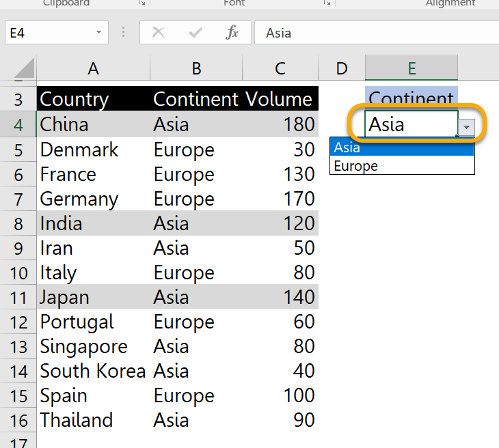Click the Name Box showing E4
The image size is (499, 448).
56,32
